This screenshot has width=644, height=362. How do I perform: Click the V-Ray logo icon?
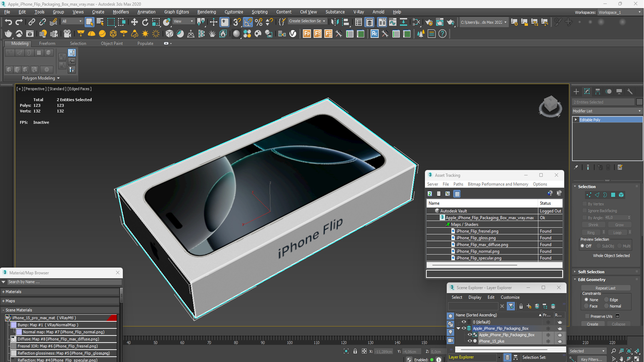[x=293, y=34]
